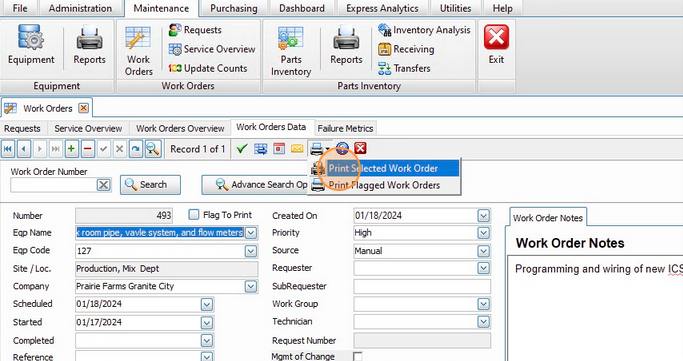Open Receiving in Parts Inventory group
Image resolution: width=683 pixels, height=361 pixels.
click(x=406, y=49)
